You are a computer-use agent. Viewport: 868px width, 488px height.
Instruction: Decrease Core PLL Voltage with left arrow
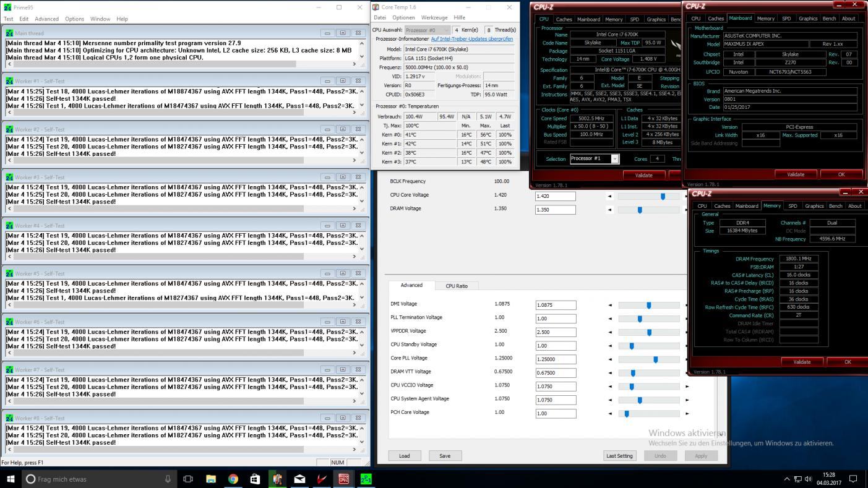tap(609, 359)
